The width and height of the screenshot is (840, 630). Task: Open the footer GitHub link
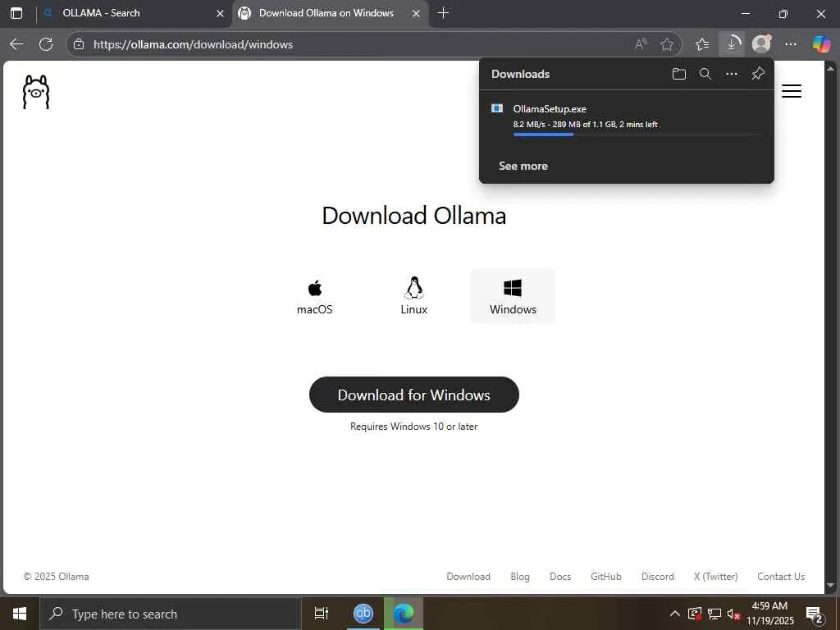[x=606, y=577]
